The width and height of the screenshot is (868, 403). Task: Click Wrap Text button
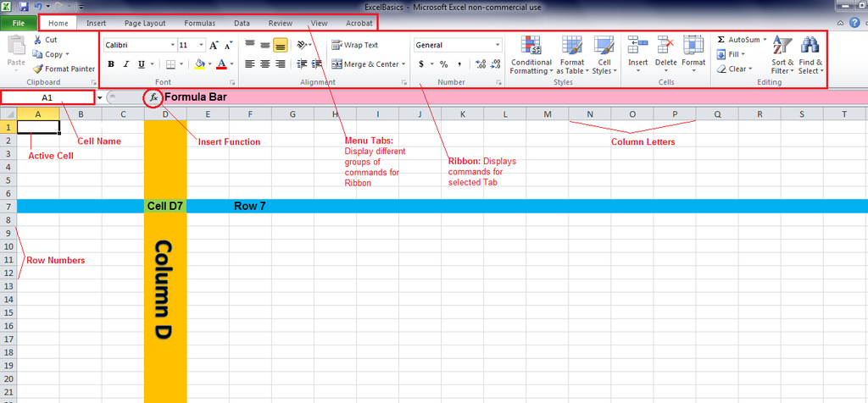coord(355,46)
